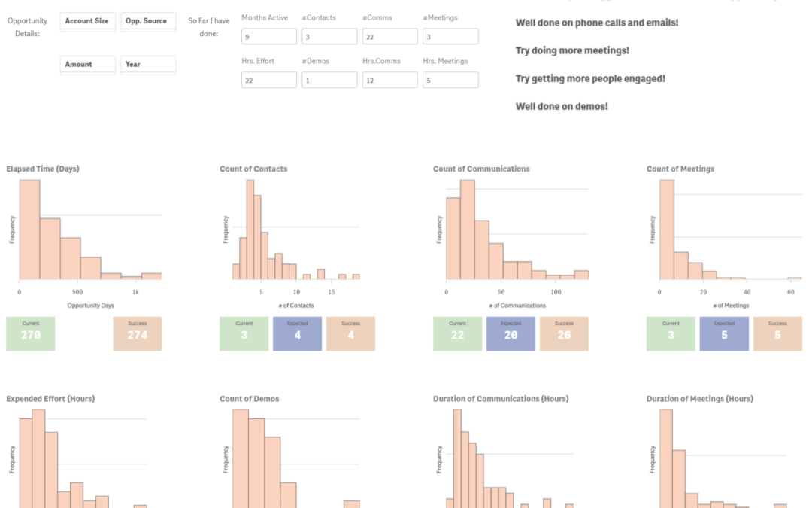Click tallest bar in Elapsed Time histogram
Screen dimensions: 812x508
29,230
